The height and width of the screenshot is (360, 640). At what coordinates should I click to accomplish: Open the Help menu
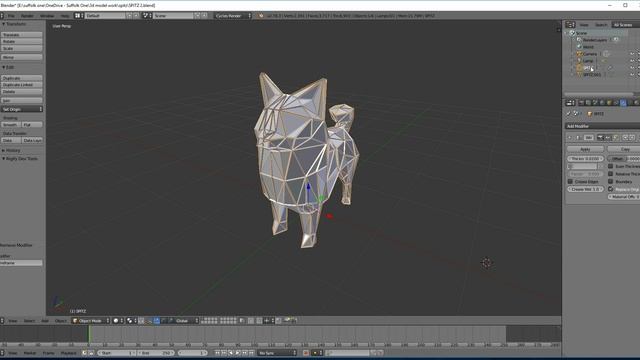[64, 16]
